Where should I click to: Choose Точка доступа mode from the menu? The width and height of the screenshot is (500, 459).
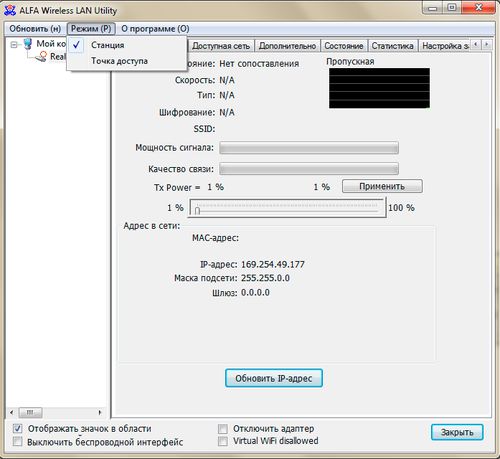click(x=127, y=61)
